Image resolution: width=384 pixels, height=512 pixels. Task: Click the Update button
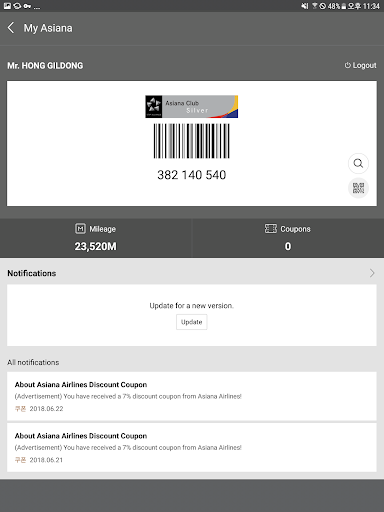[192, 322]
